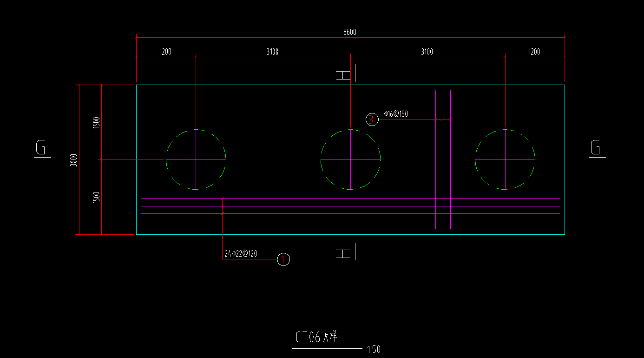Select the circled number 1 callout

pyautogui.click(x=283, y=259)
